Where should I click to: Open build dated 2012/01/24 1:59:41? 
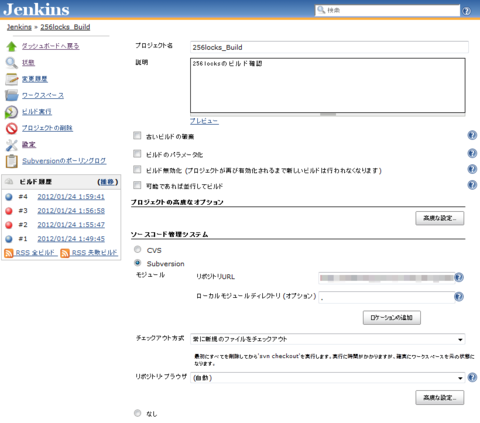coord(71,197)
